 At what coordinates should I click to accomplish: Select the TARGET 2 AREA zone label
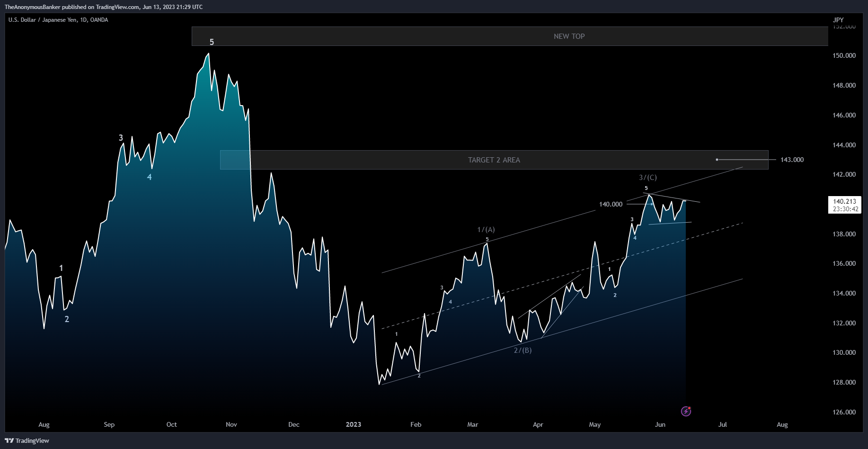[x=494, y=160]
